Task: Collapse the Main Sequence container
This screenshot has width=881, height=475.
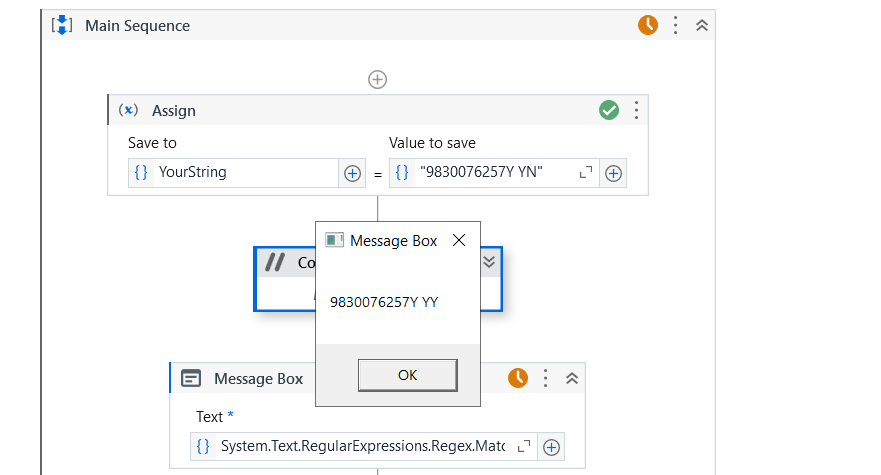Action: pyautogui.click(x=702, y=26)
